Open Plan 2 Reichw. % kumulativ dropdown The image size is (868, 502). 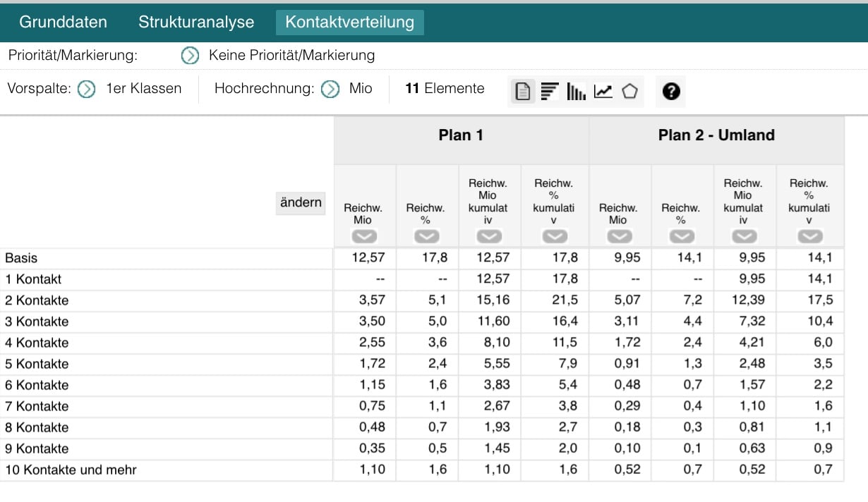pyautogui.click(x=809, y=236)
